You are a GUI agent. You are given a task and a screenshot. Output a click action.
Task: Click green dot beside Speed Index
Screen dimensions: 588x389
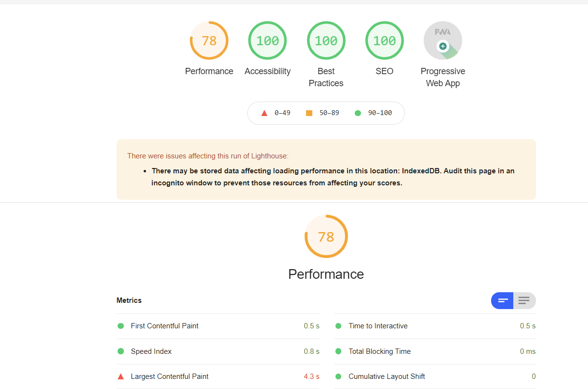click(x=121, y=351)
